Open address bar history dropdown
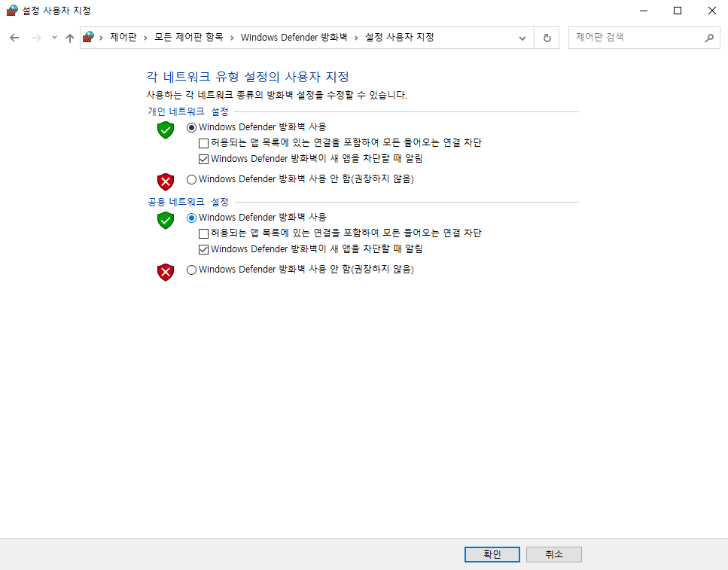728x570 pixels. 522,38
